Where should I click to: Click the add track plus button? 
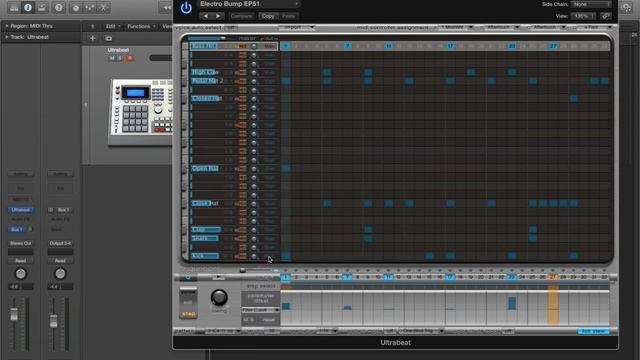tap(93, 38)
